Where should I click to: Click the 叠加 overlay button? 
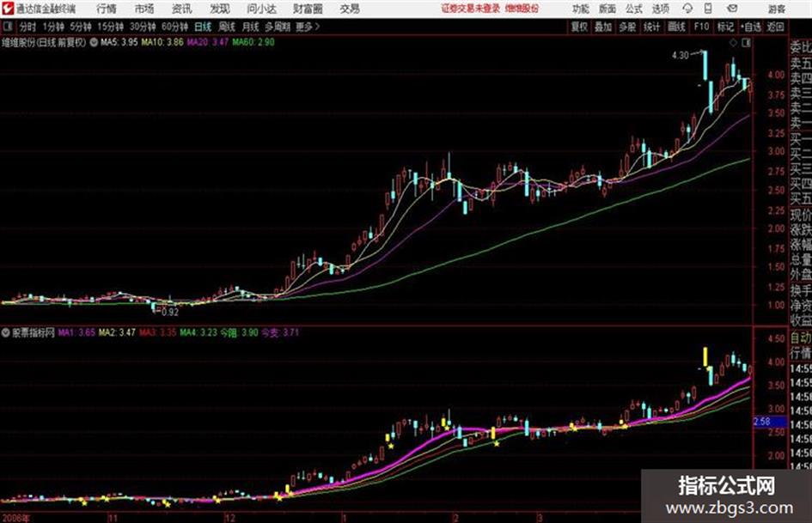point(603,27)
